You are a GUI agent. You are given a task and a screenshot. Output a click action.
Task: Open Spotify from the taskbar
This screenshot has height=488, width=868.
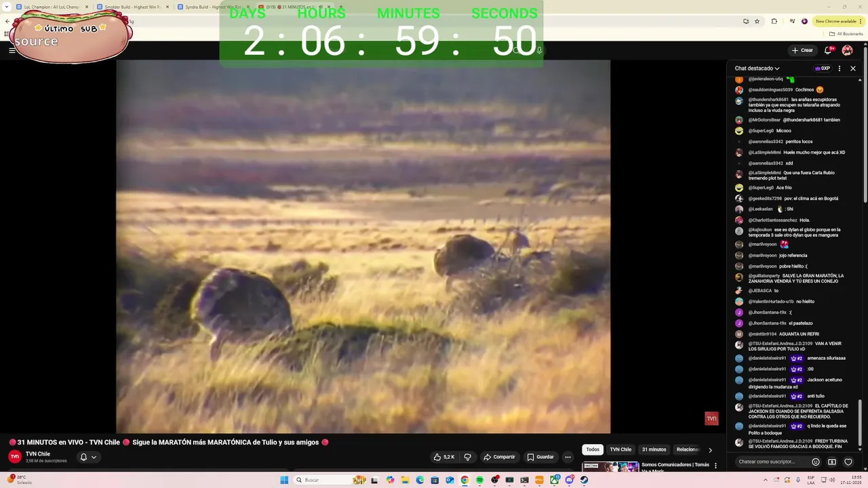point(479,480)
